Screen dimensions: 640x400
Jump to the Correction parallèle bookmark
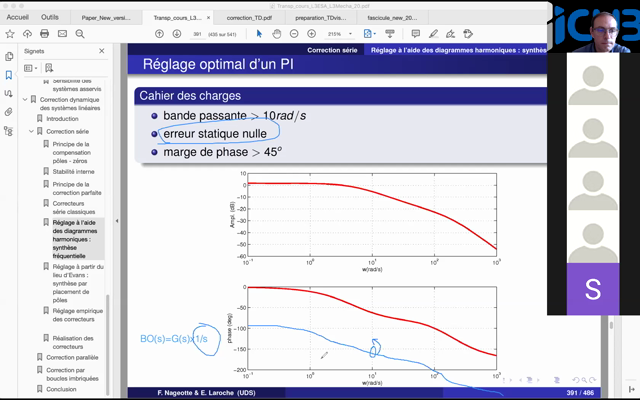(71, 356)
